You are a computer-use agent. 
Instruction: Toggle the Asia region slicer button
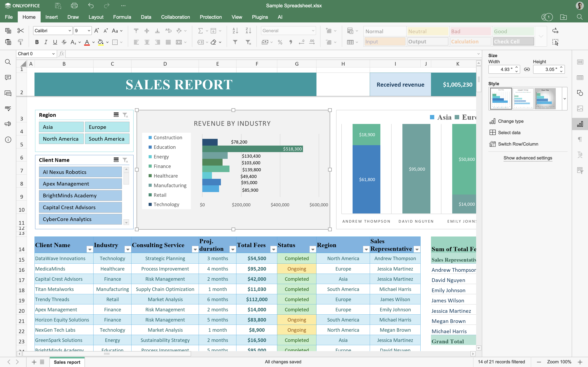(x=61, y=127)
